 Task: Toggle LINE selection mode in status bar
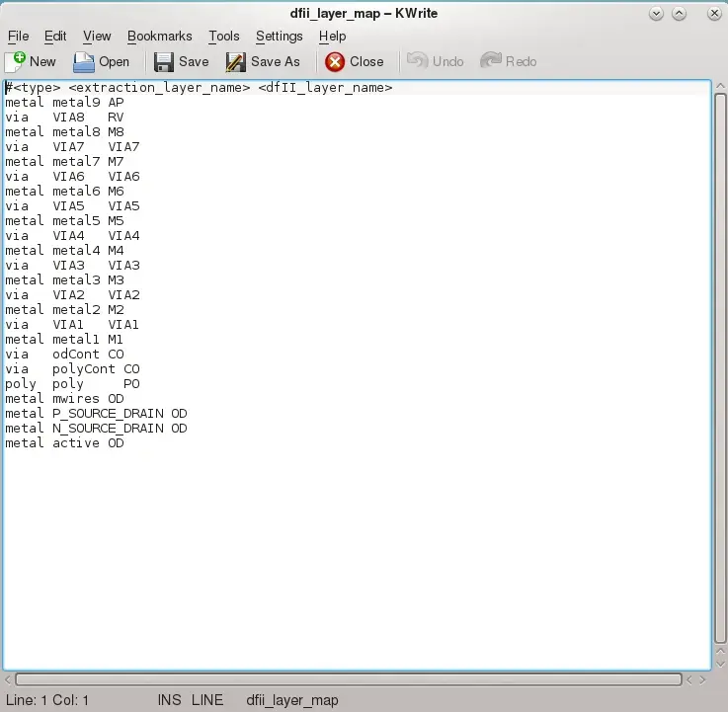pos(207,700)
